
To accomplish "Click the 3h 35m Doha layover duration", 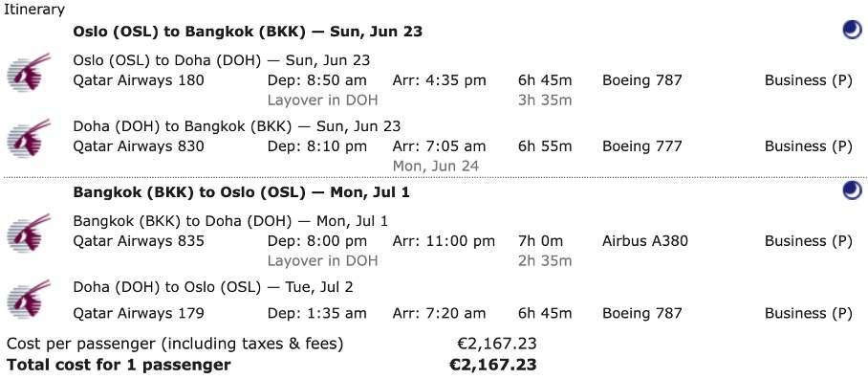I will tap(545, 100).
